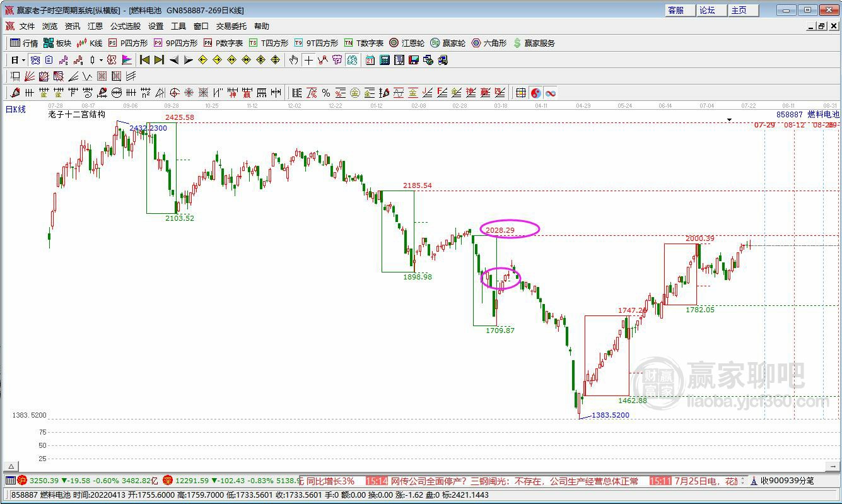Click the red floppy disk save icon
842x504 pixels.
(x=413, y=60)
